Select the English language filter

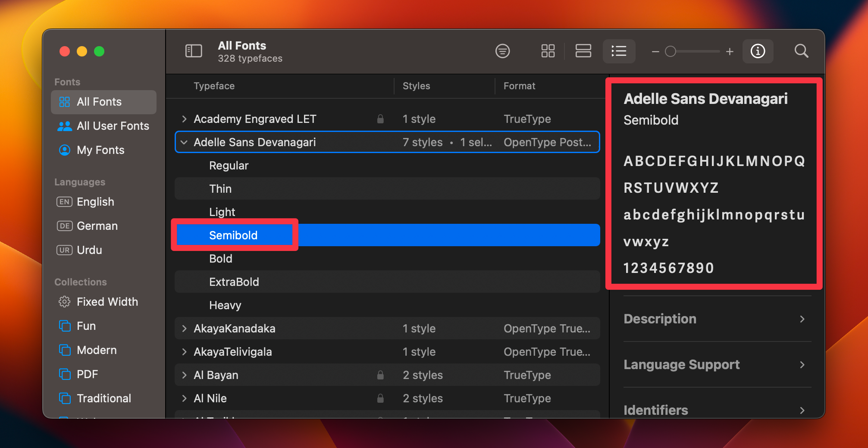pos(95,201)
